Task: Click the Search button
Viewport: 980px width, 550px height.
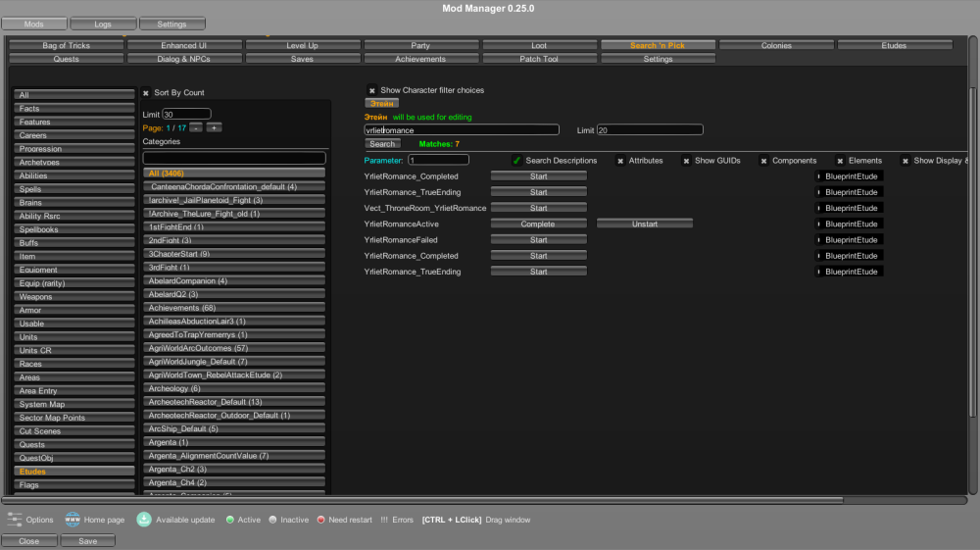Action: [x=382, y=144]
